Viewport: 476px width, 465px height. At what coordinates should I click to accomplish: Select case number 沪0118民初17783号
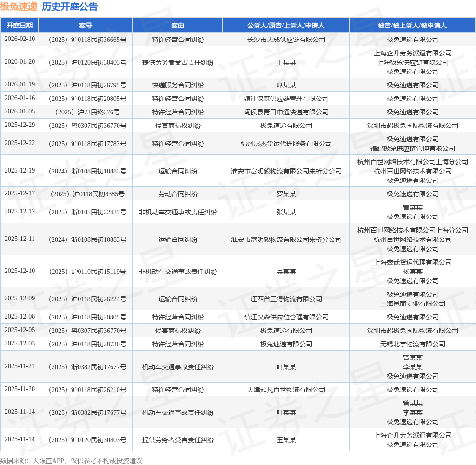(87, 144)
